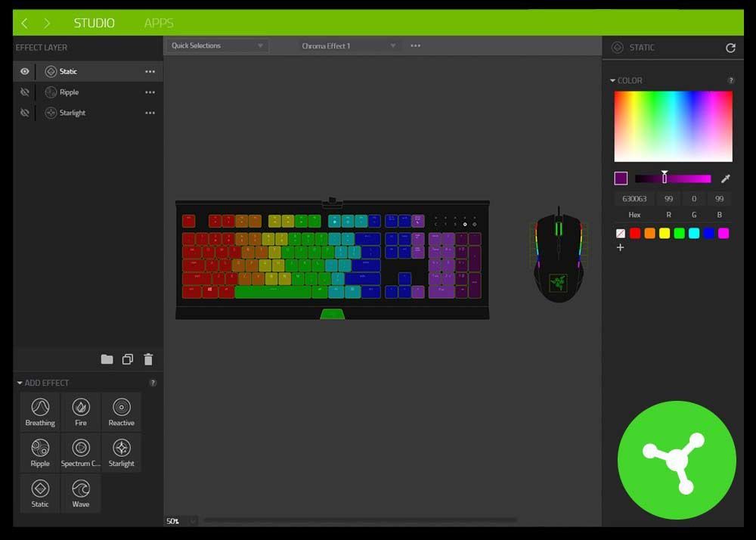Delete the layer using the trash icon

pos(149,359)
